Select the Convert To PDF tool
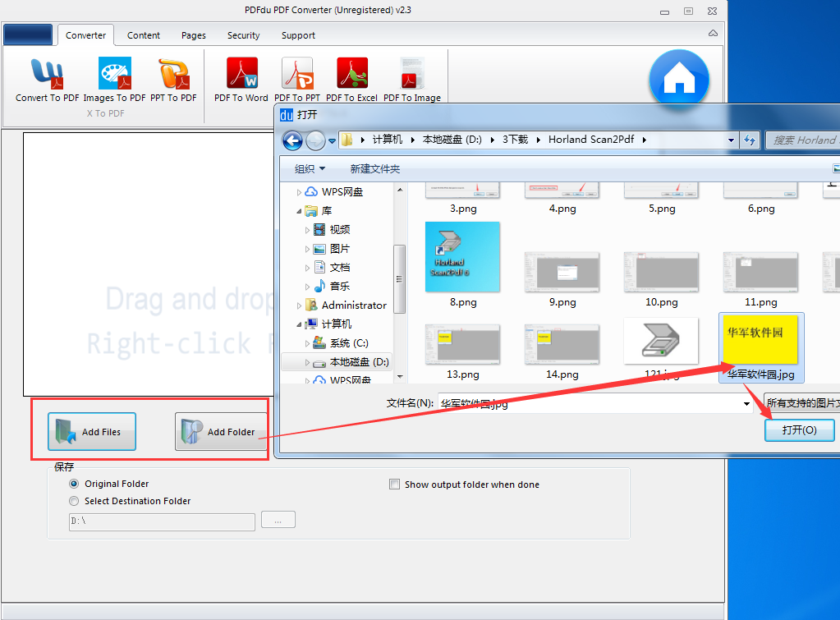The width and height of the screenshot is (840, 620). click(44, 78)
